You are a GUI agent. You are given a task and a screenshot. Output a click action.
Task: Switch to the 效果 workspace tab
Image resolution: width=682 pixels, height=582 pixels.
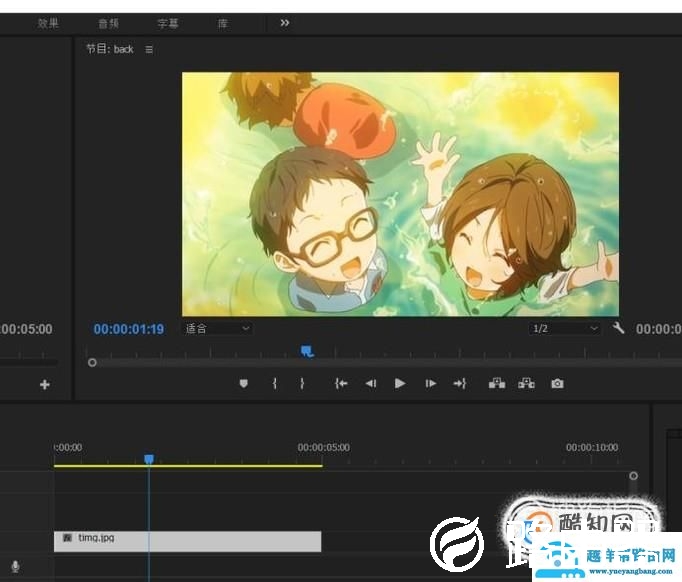(47, 23)
